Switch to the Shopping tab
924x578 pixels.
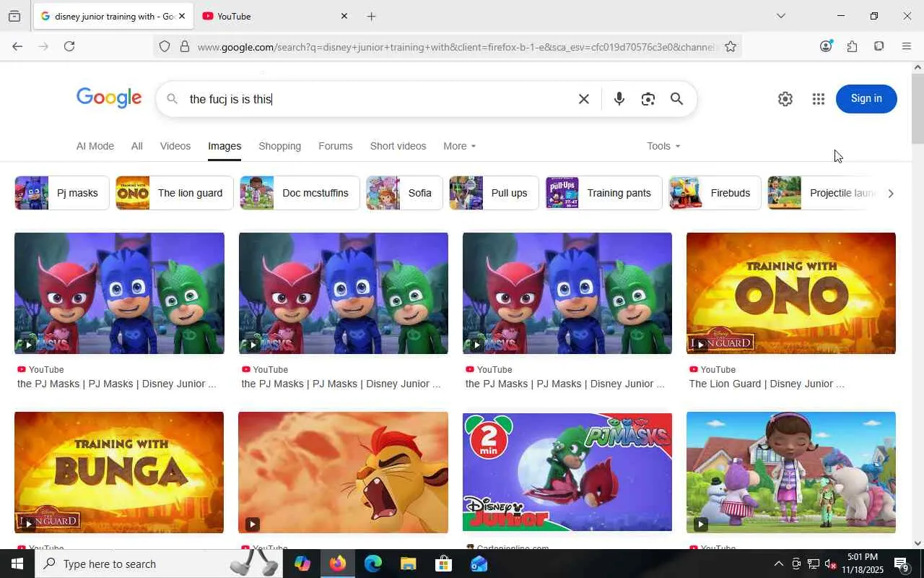[279, 146]
